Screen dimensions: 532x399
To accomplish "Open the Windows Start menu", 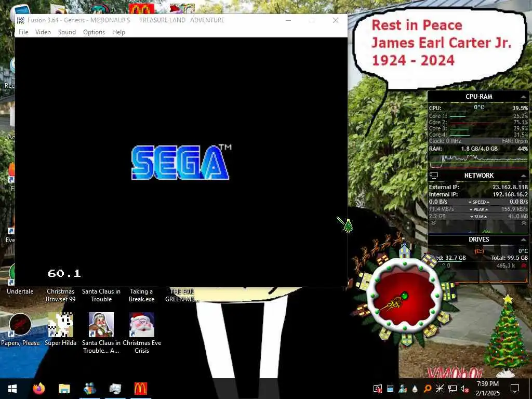I will [x=12, y=389].
